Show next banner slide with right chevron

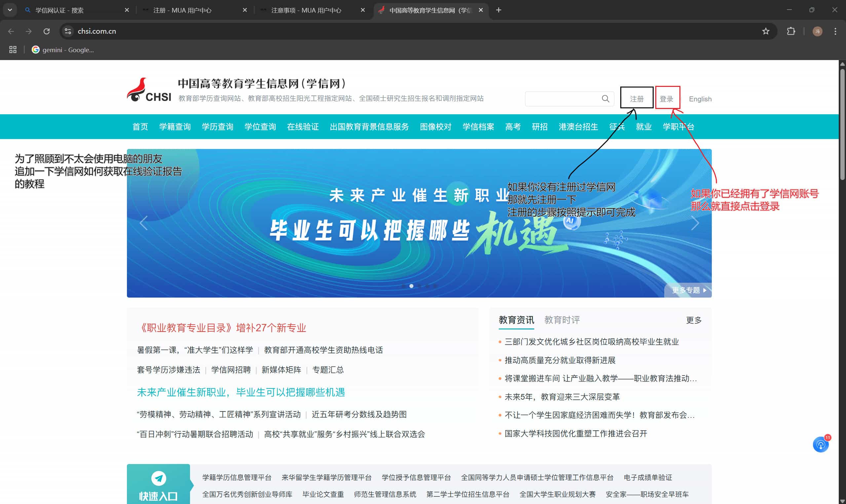pyautogui.click(x=695, y=223)
